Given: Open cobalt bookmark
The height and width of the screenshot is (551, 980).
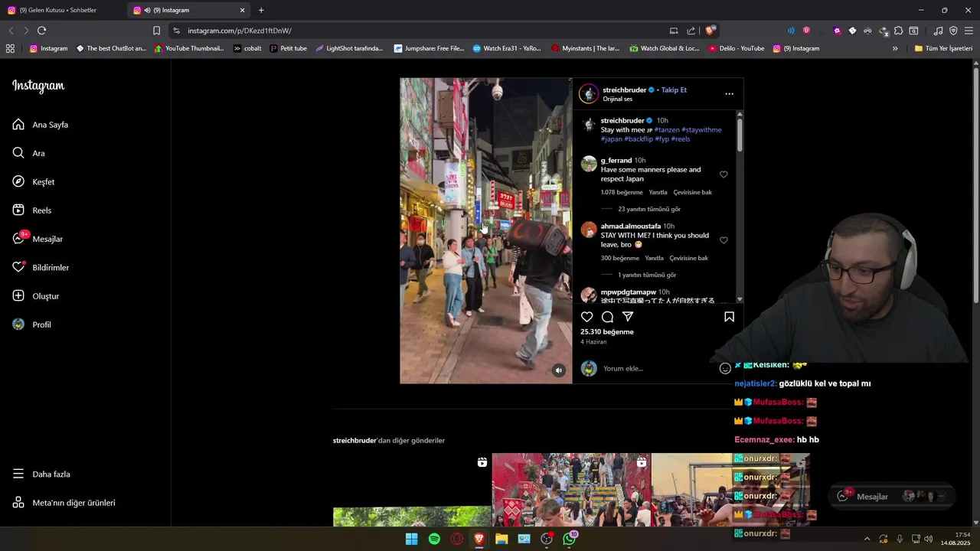Looking at the screenshot, I should point(247,48).
